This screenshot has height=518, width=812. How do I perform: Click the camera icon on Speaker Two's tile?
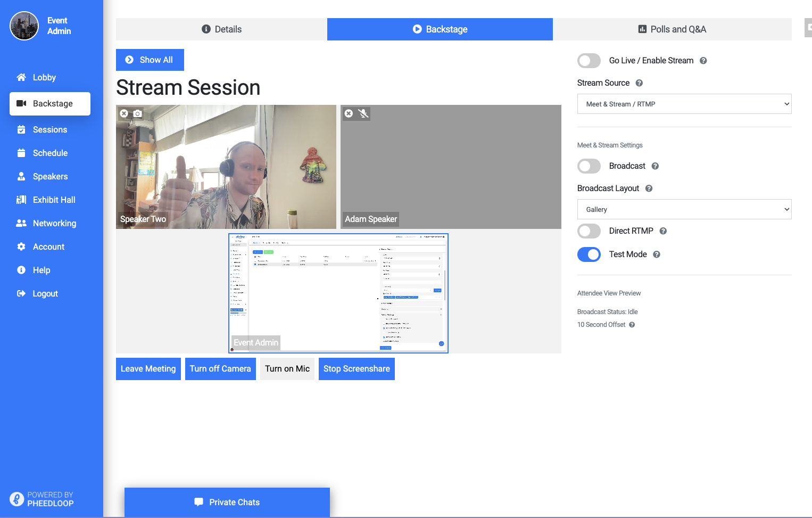pos(137,113)
